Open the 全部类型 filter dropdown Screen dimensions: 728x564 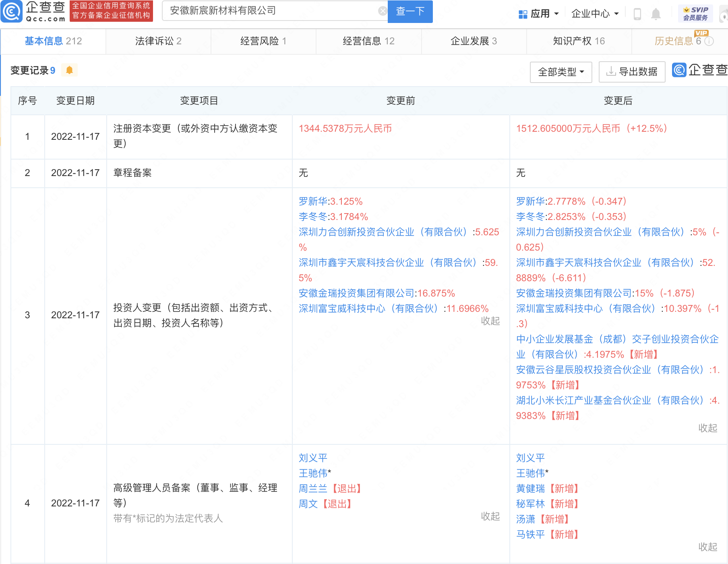[561, 72]
